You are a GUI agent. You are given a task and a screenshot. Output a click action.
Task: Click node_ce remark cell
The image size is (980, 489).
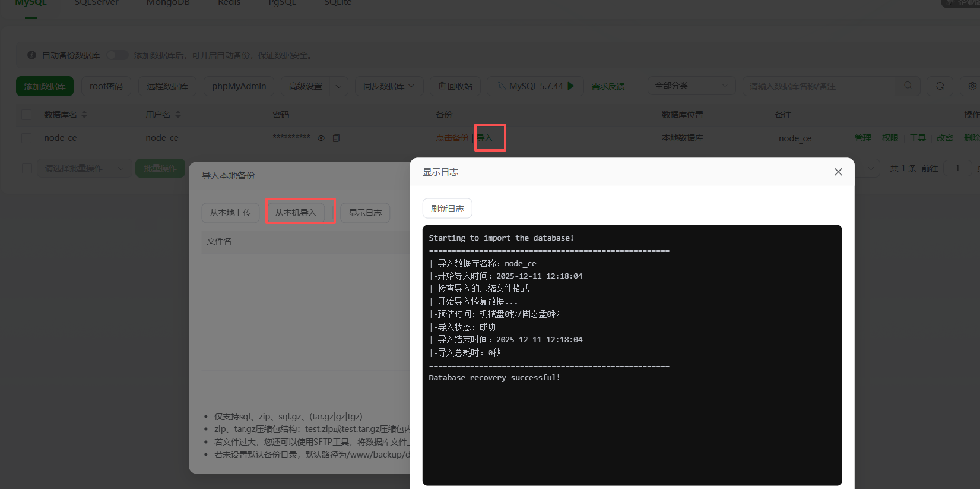(795, 138)
